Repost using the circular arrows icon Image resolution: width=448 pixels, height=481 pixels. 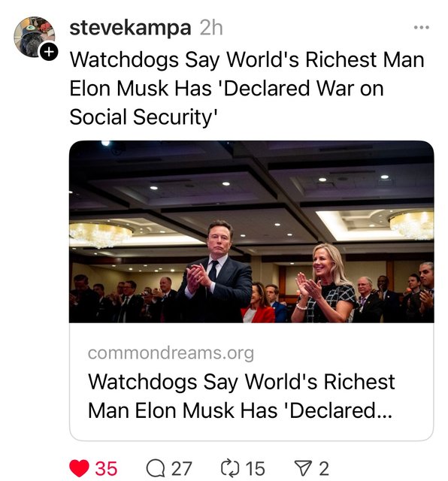231,468
